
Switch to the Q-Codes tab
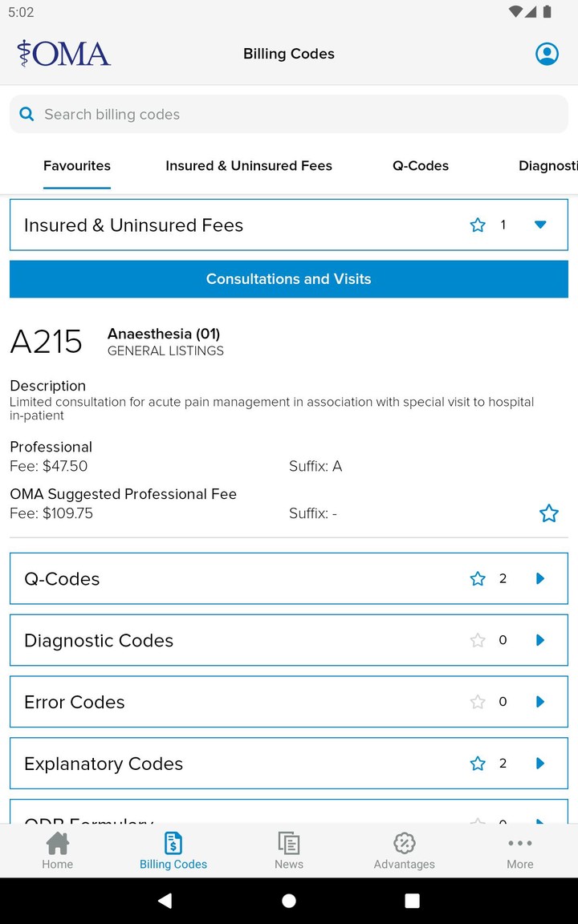point(421,166)
